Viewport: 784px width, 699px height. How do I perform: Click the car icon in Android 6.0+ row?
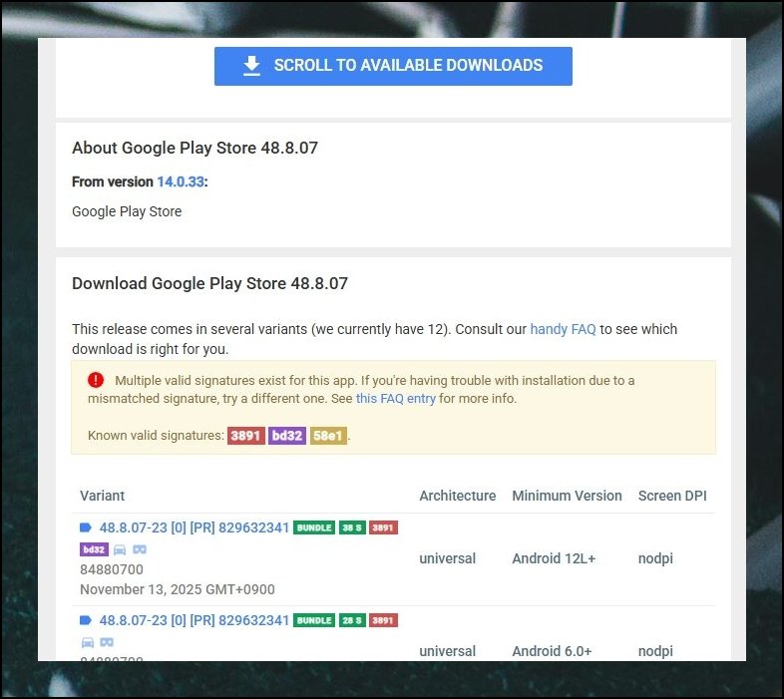(x=88, y=642)
